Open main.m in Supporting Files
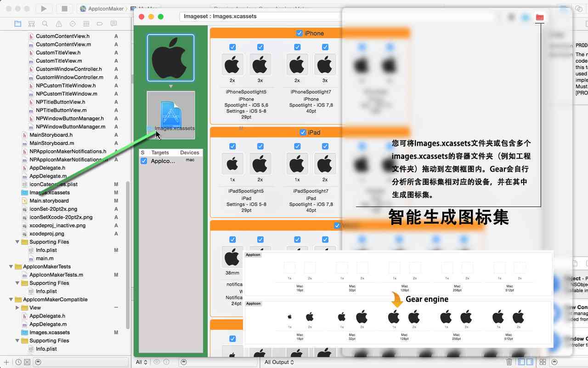 click(x=45, y=259)
